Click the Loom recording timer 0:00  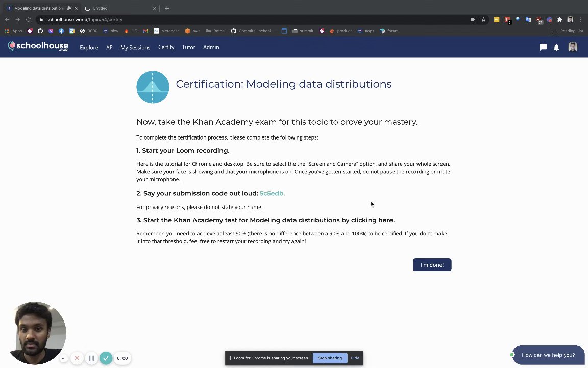click(122, 358)
